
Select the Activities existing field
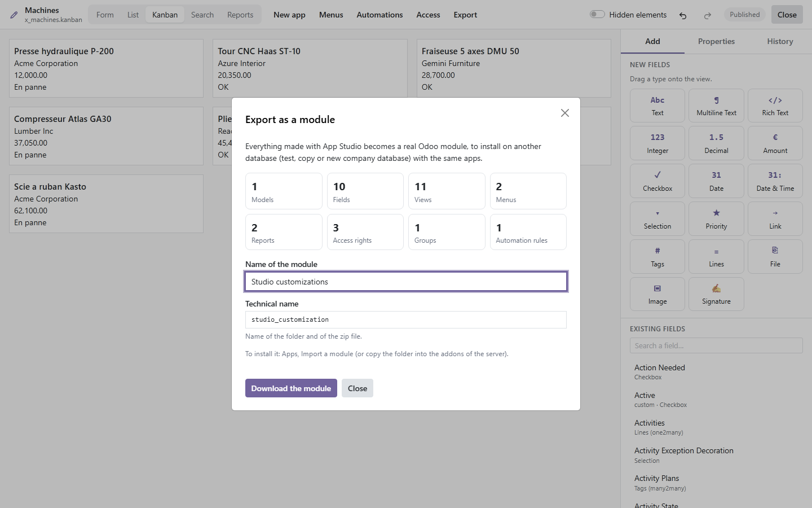click(716, 427)
